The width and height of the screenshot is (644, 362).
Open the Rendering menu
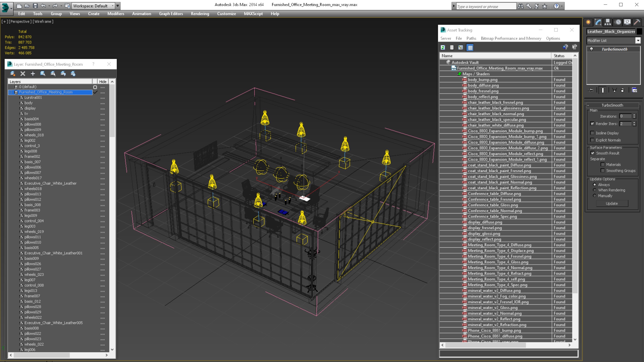(x=200, y=14)
